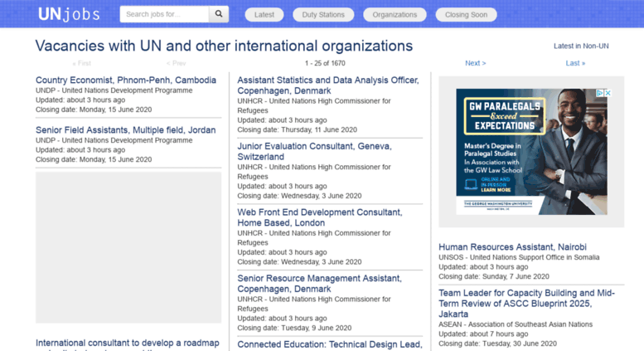Click the magnifier search button
This screenshot has width=644, height=351.
coord(219,14)
